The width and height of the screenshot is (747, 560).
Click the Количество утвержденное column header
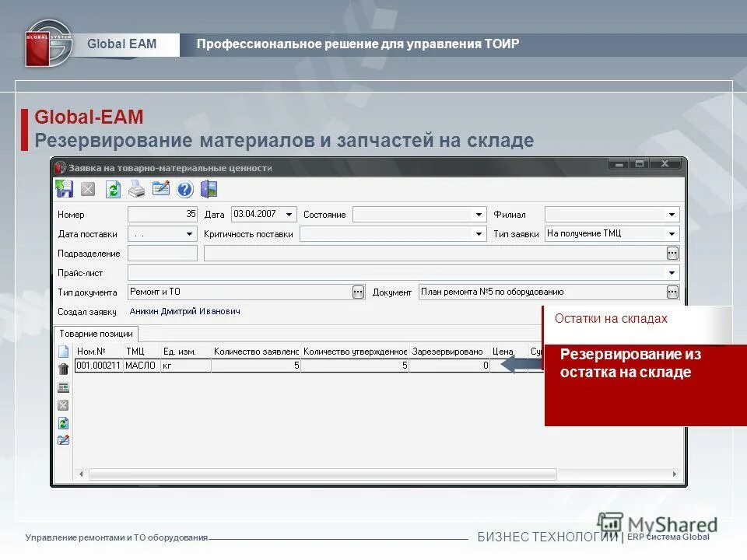point(355,352)
